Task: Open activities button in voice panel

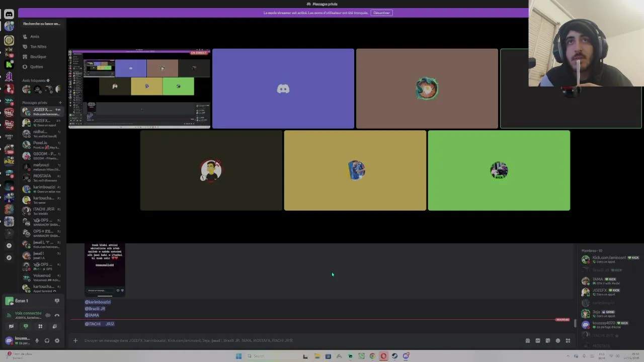Action: coord(40,326)
